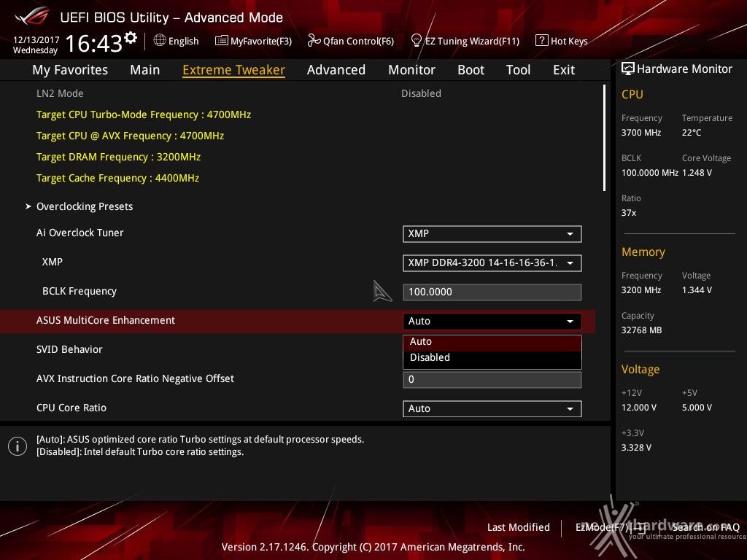Open date and time settings gear
This screenshot has height=560, width=747.
pyautogui.click(x=131, y=38)
